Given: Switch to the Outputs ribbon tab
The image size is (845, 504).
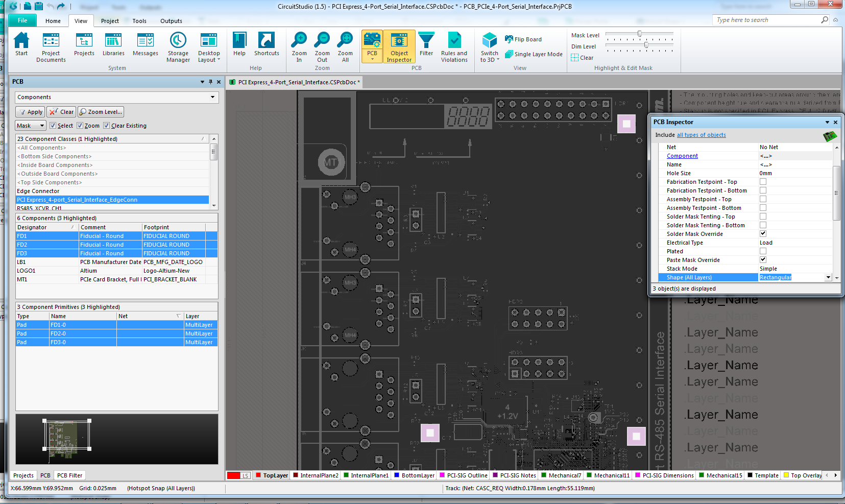Looking at the screenshot, I should (171, 21).
